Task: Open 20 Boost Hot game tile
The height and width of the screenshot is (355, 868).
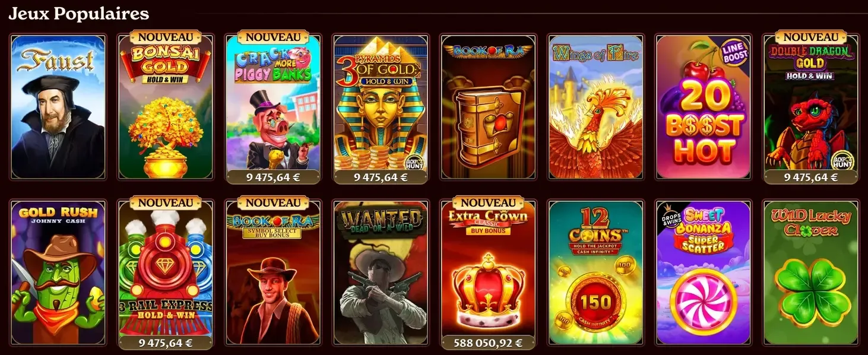Action: (703, 107)
